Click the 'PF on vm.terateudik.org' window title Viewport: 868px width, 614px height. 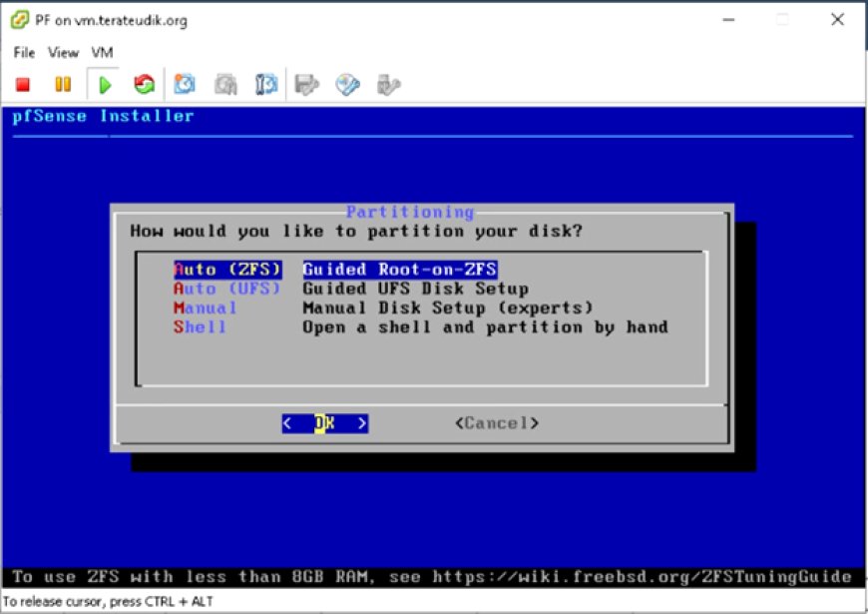click(112, 21)
